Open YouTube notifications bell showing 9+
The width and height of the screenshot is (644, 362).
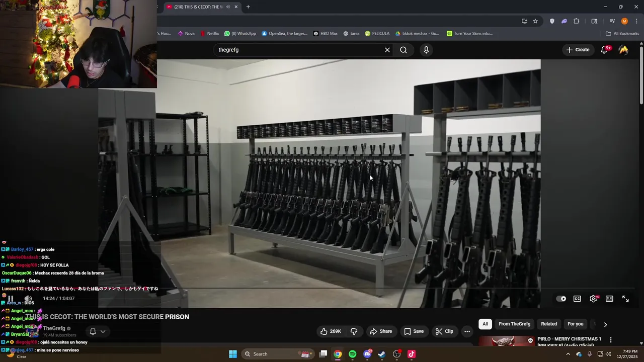pyautogui.click(x=605, y=49)
